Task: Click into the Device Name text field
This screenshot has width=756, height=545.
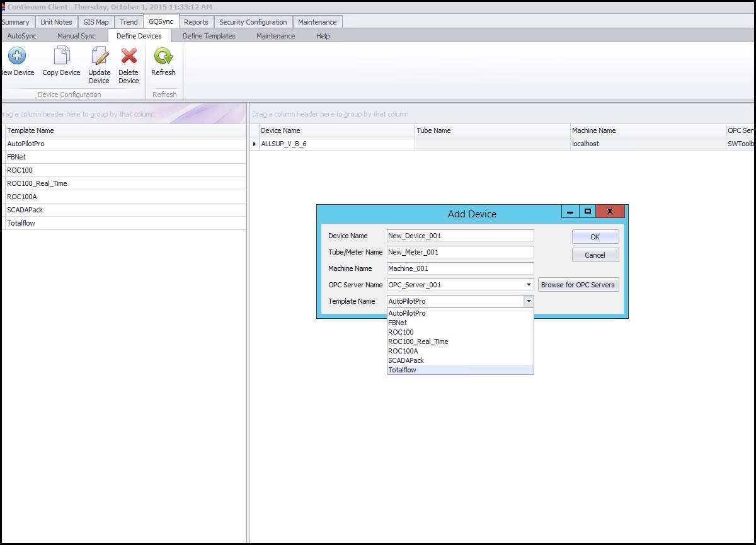Action: (x=460, y=236)
